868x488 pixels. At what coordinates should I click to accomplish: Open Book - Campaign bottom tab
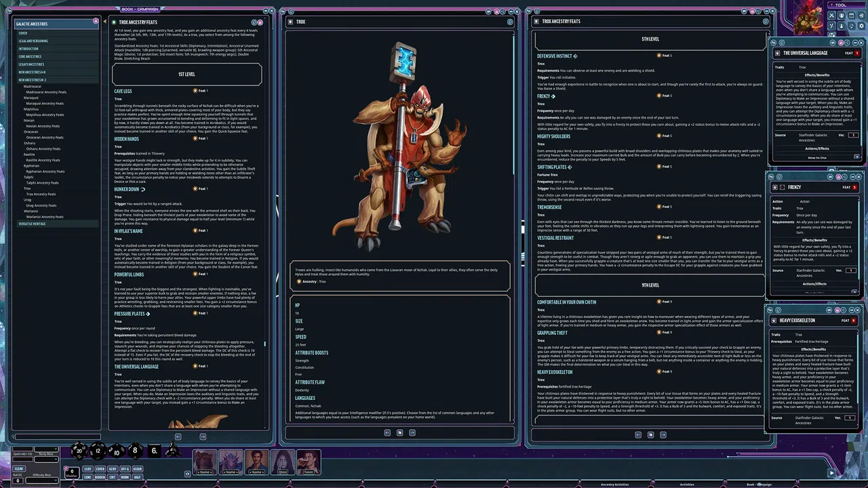759,484
